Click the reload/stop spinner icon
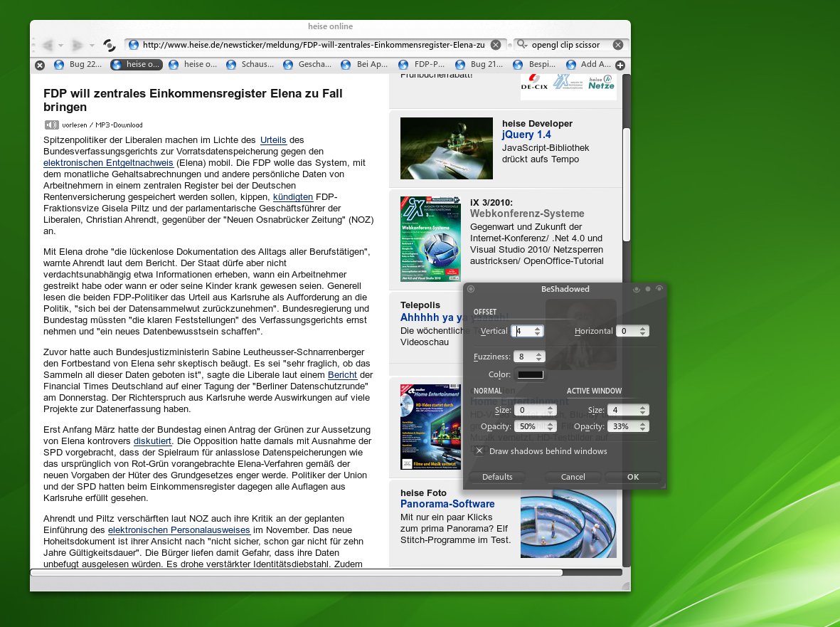Screen dimensions: 840x627 tap(110, 46)
